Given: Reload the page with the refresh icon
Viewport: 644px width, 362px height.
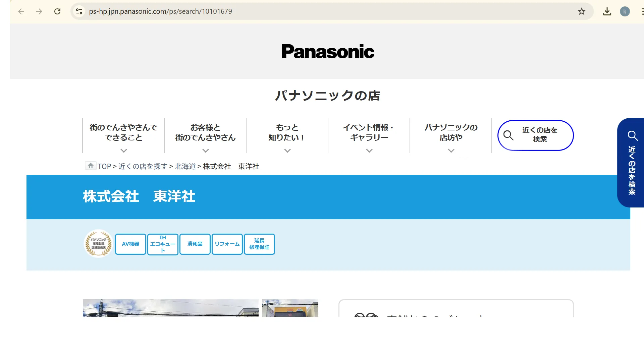Looking at the screenshot, I should [57, 11].
